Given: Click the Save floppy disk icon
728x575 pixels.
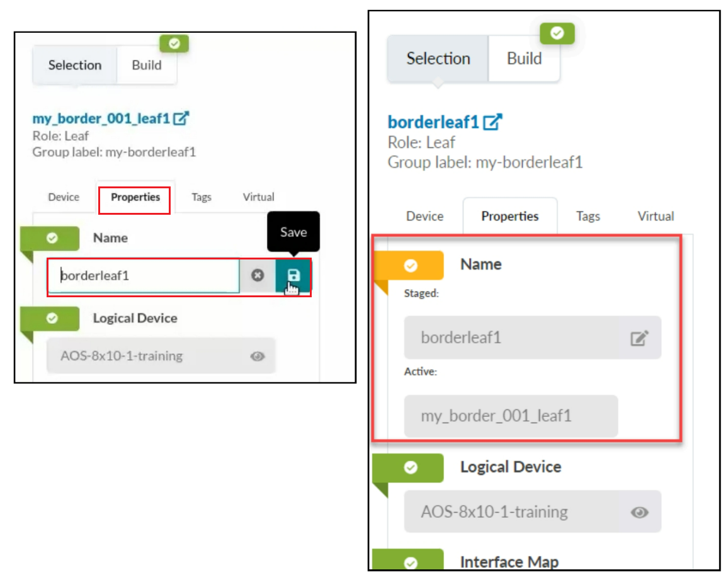Looking at the screenshot, I should [293, 276].
